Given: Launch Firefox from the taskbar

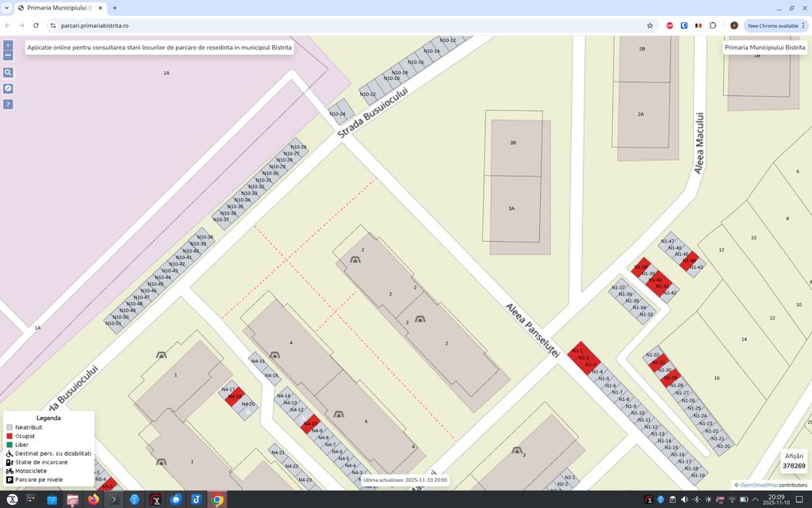Looking at the screenshot, I should tap(94, 499).
